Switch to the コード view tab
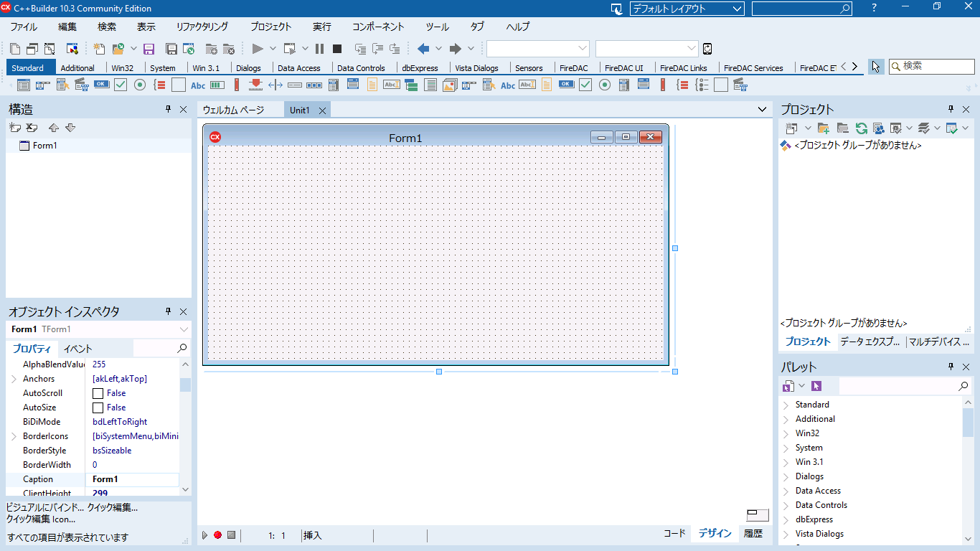The width and height of the screenshot is (980, 551). (x=674, y=533)
